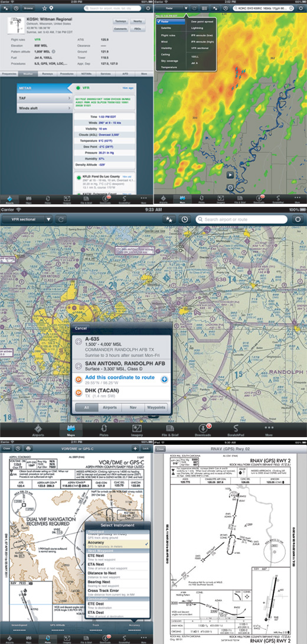The height and width of the screenshot is (644, 307).
Task: Choose IFR enroute (low) layer
Action: pos(201,35)
